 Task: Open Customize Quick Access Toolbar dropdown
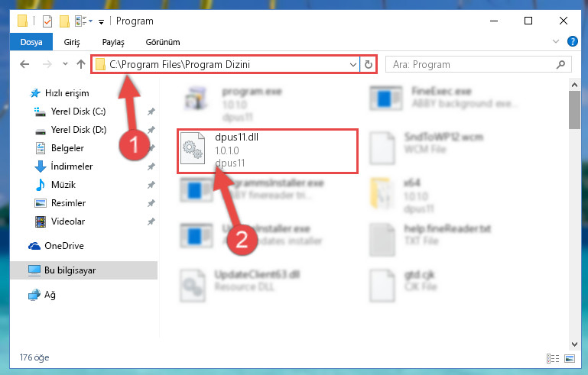101,21
